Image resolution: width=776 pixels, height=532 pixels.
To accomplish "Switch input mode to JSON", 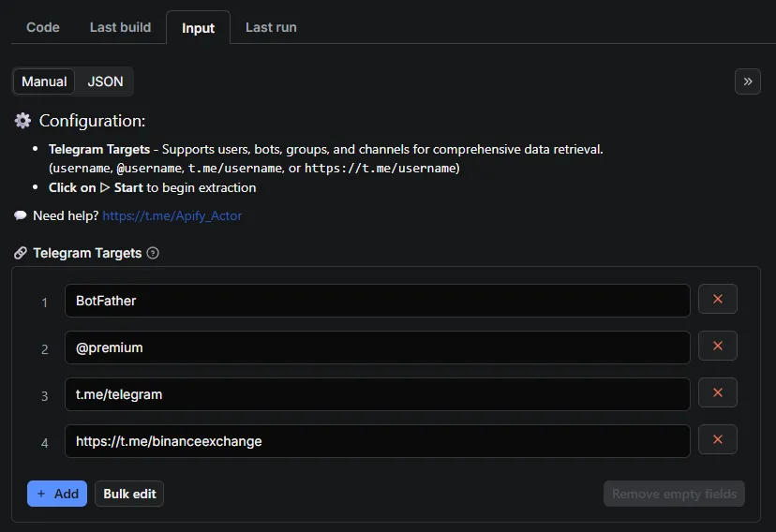I will [105, 81].
